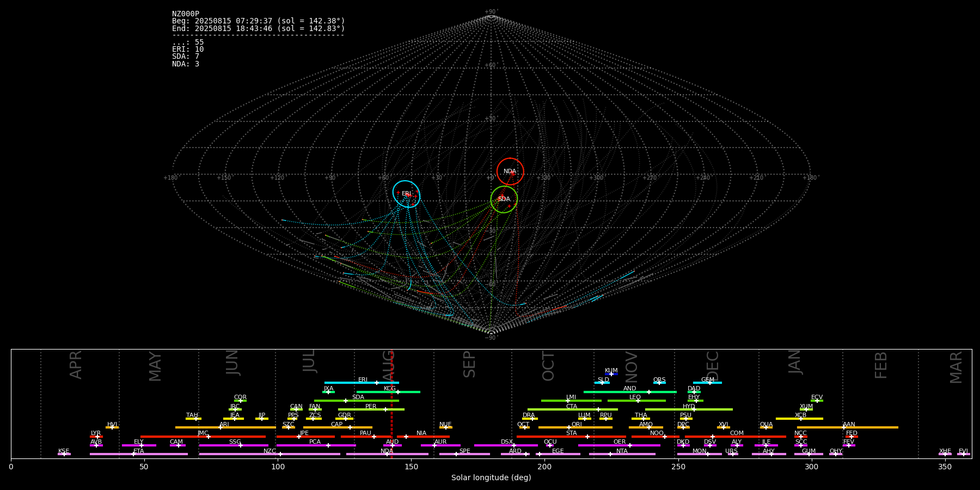Image resolution: width=980 pixels, height=490 pixels.
Task: Click the +330 longitude grid label on sky map
Action: [544, 177]
